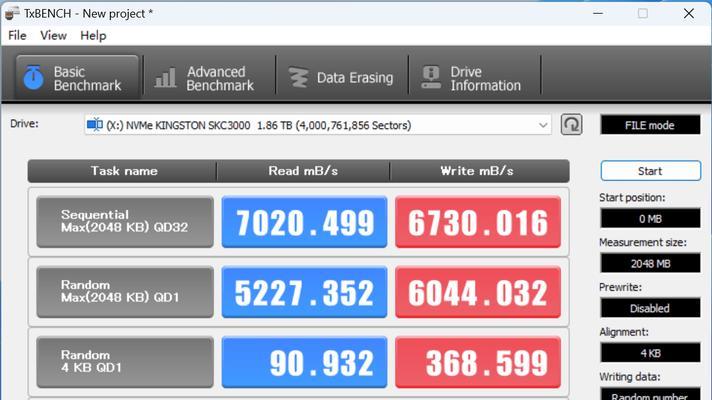Image resolution: width=712 pixels, height=400 pixels.
Task: Click the Read mB/s column header
Action: (x=303, y=171)
